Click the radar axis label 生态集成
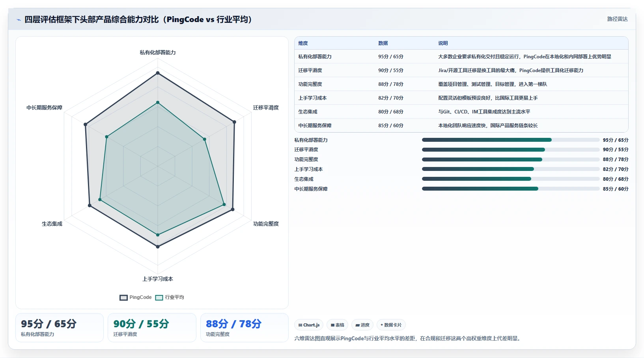The height and width of the screenshot is (358, 644). tap(52, 224)
